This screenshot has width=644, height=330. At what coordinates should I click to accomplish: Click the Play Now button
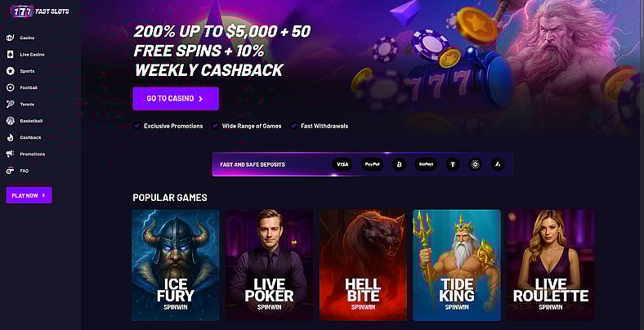pos(29,195)
